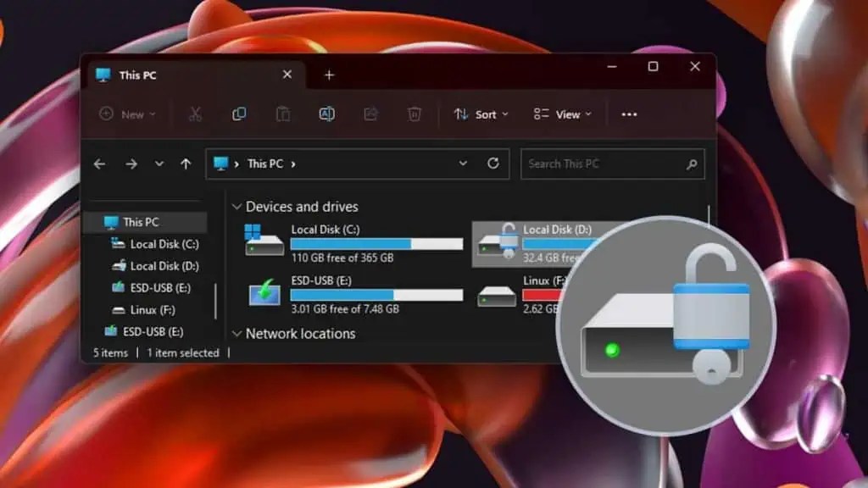868x488 pixels.
Task: Expand the Network locations section
Action: pyautogui.click(x=236, y=334)
